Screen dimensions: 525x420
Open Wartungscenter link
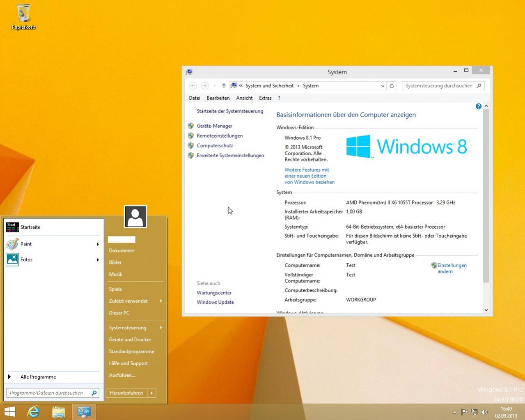click(x=214, y=293)
